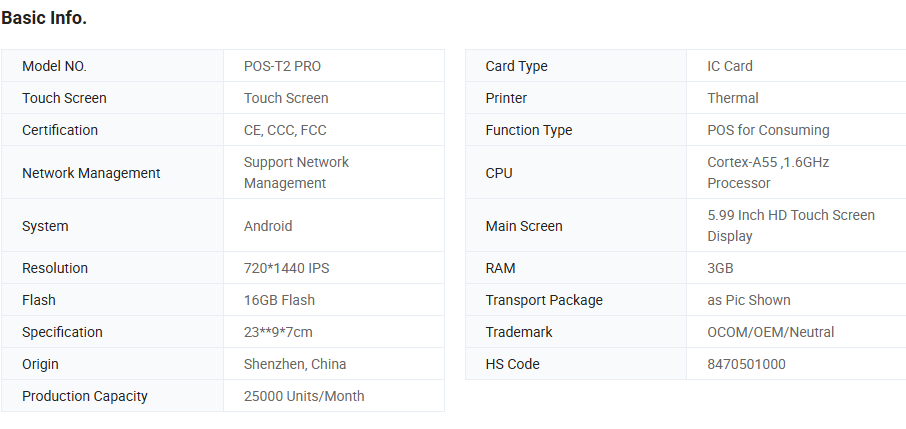This screenshot has height=429, width=906.
Task: Click the Thermal printer value
Action: (733, 98)
